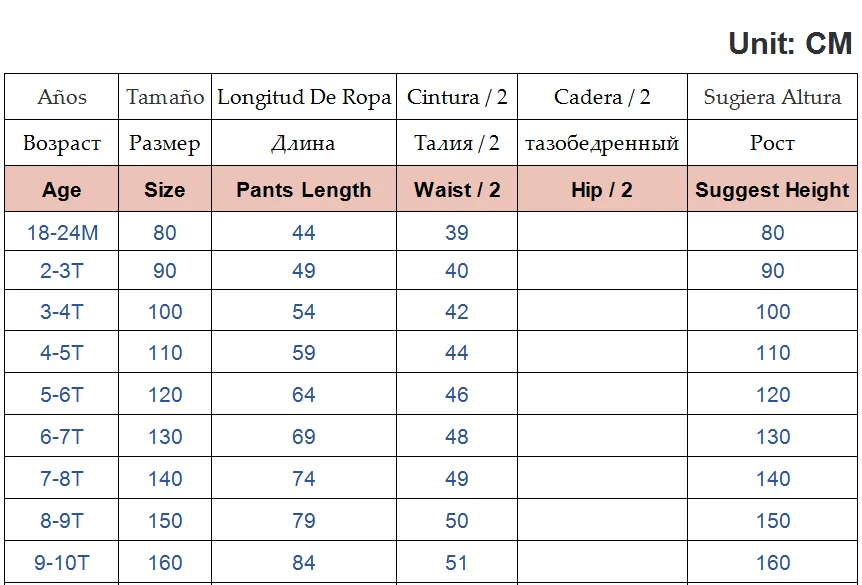Click the "18-24M" age cell
The width and height of the screenshot is (862, 585).
(62, 233)
